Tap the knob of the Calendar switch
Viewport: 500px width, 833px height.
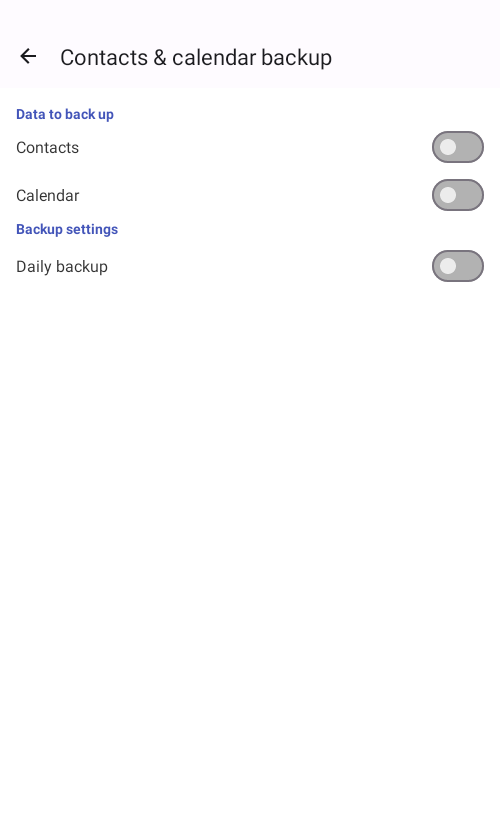pyautogui.click(x=448, y=195)
